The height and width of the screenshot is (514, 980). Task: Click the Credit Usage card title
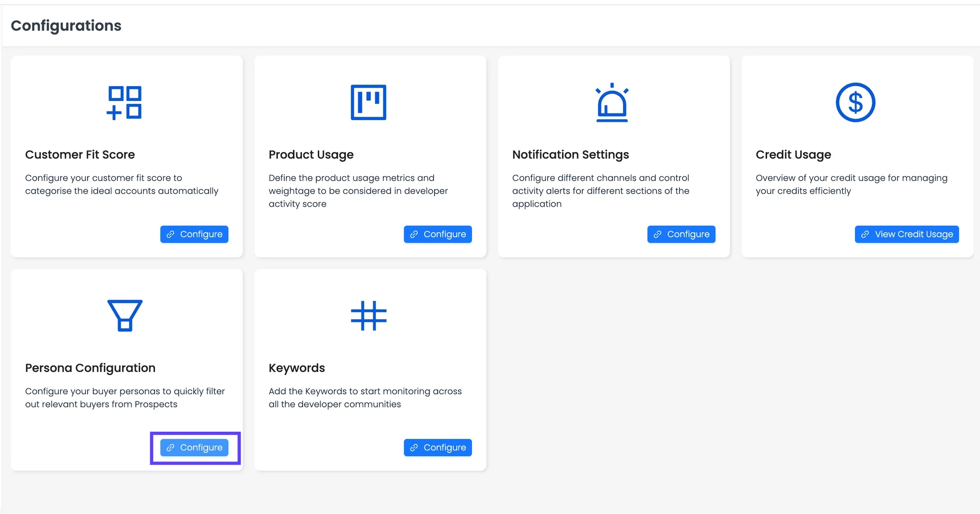point(793,155)
